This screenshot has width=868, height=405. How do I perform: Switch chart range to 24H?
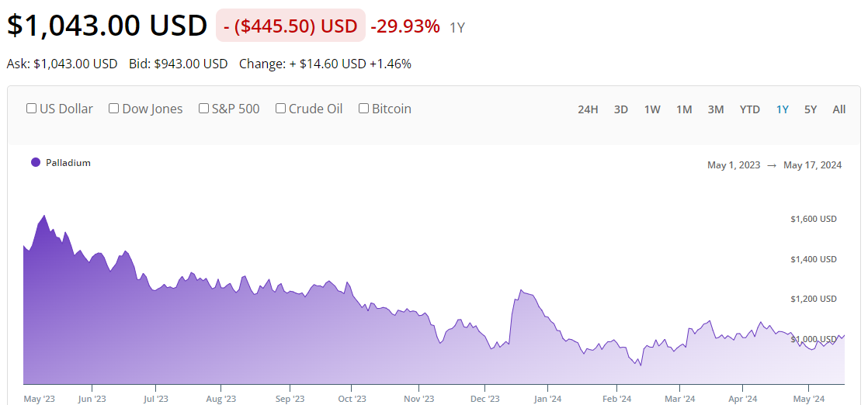[x=588, y=109]
